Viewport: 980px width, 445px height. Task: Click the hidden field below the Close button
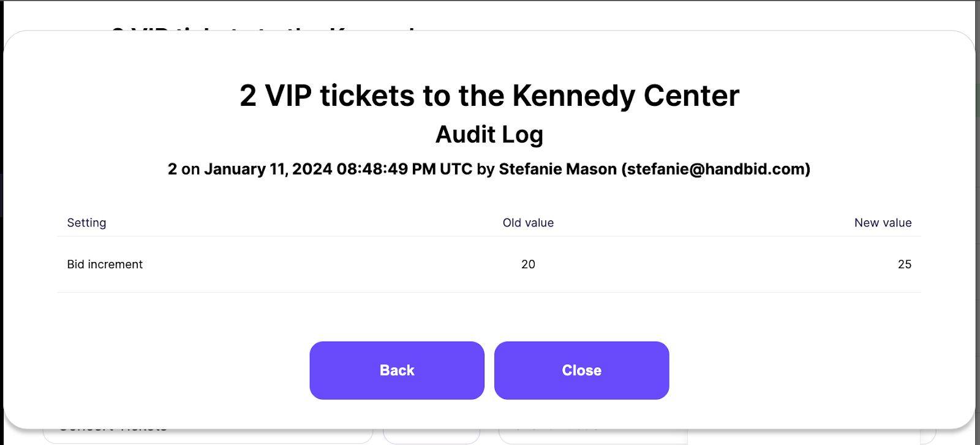pos(593,436)
